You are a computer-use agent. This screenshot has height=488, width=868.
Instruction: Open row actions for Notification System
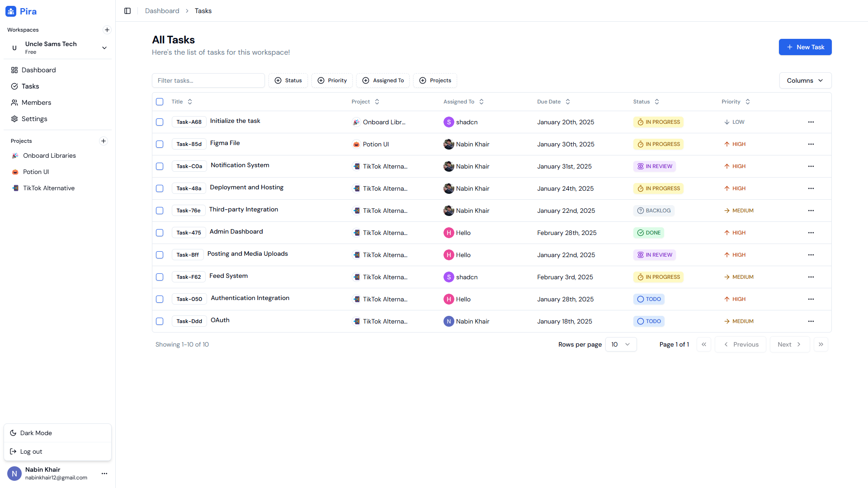click(x=811, y=166)
